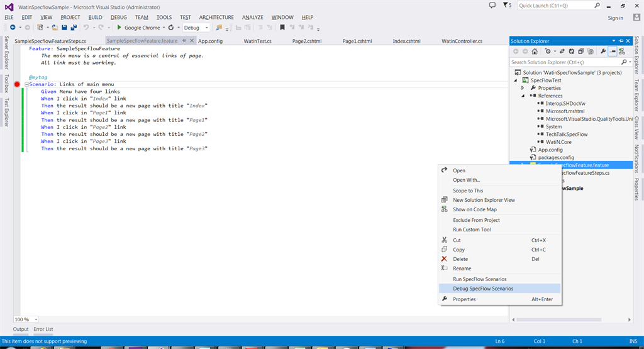Select Exclude From Project in the context menu
Viewport: 644px width, 349px height.
(499, 220)
